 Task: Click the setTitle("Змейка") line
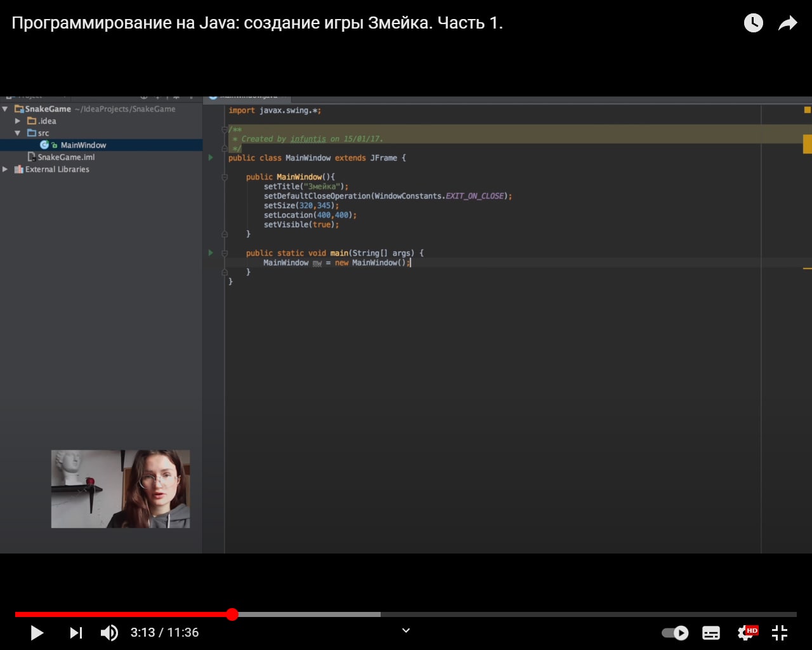tap(306, 187)
